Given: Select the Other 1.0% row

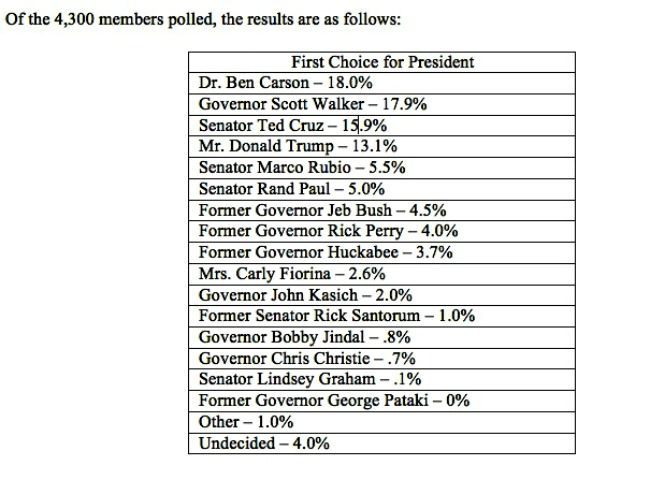Looking at the screenshot, I should tap(382, 422).
